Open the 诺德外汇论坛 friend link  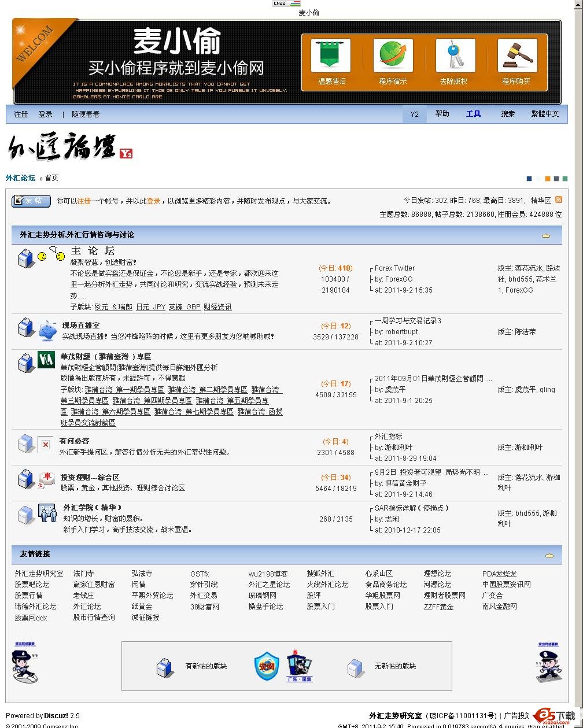tap(35, 607)
